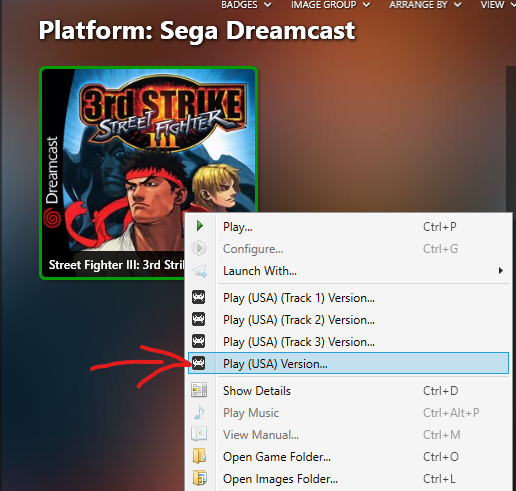Click the controller icon beside Track 2 version
Viewport: 516px width, 491px height.
[x=198, y=319]
